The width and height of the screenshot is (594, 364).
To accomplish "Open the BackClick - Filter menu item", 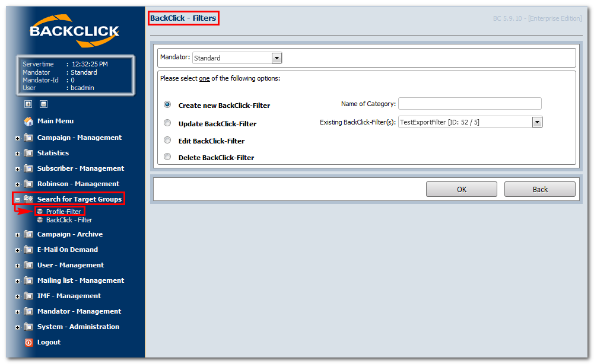I will (69, 220).
